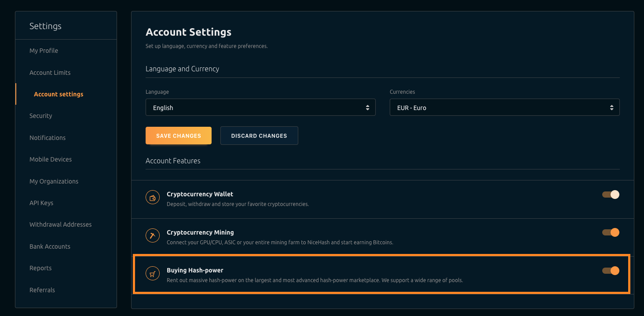Open the Reports page
Screen dimensions: 644x316
[x=40, y=268]
